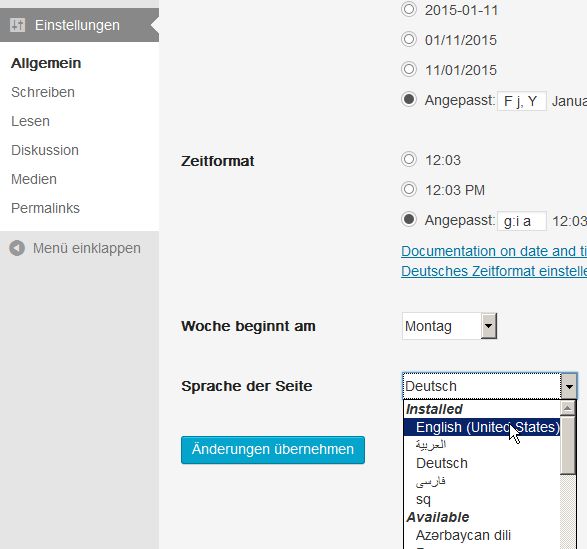Click the language list scrollbar thumb
This screenshot has height=549, width=587.
[x=568, y=446]
